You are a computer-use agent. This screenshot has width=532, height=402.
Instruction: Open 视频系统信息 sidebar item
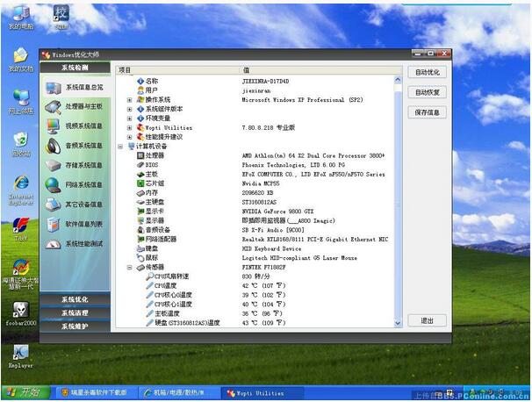75,126
